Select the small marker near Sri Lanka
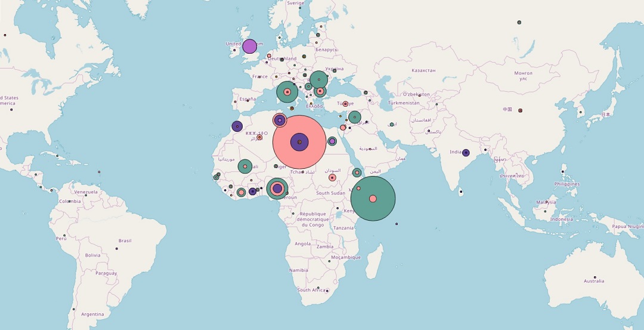 (x=461, y=192)
